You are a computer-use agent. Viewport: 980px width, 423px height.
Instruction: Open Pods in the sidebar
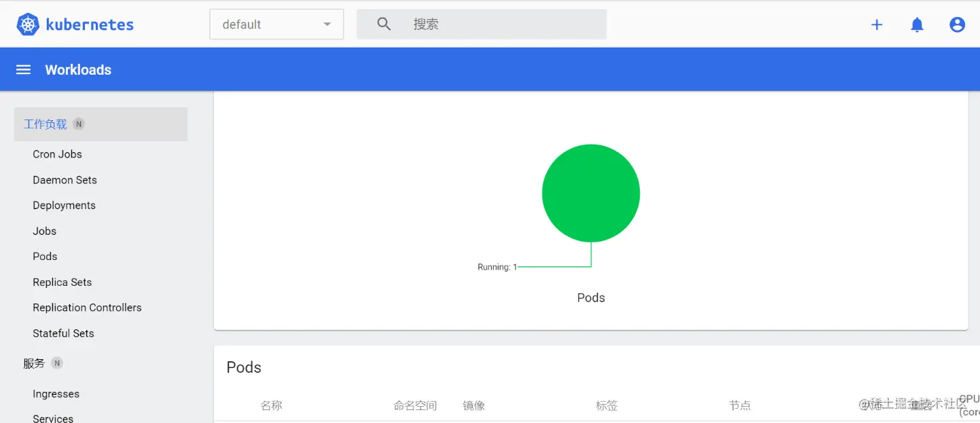pyautogui.click(x=45, y=256)
